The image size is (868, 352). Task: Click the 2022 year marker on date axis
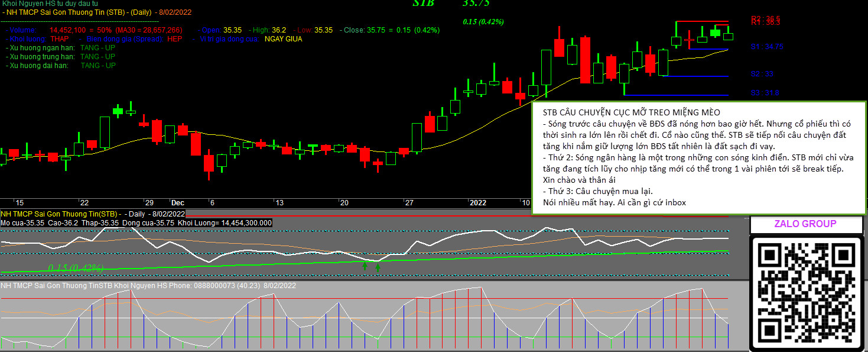coord(477,203)
